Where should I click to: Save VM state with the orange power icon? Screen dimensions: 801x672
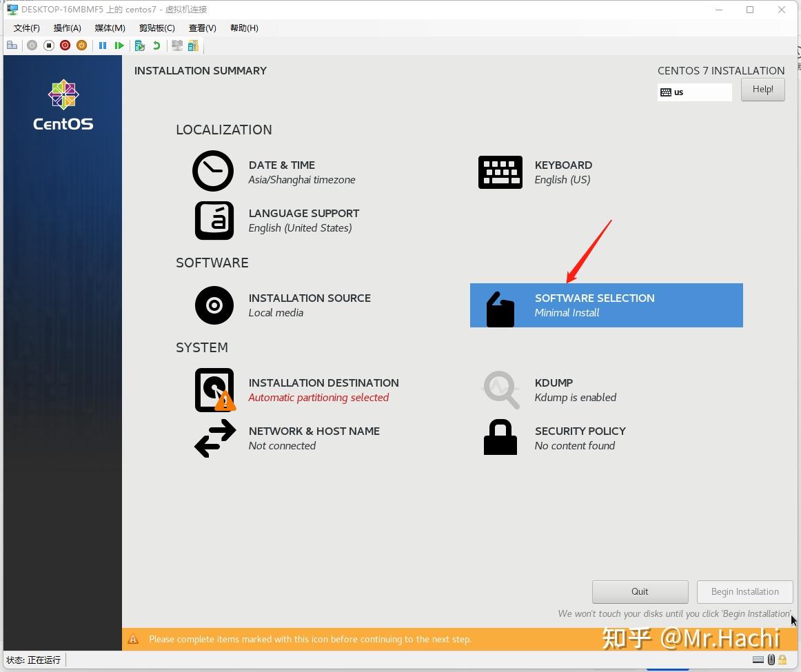point(81,45)
